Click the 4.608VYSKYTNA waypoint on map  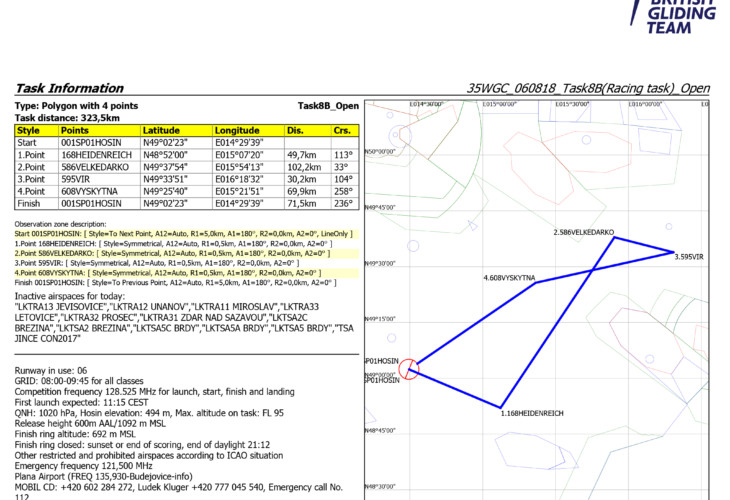pyautogui.click(x=510, y=277)
